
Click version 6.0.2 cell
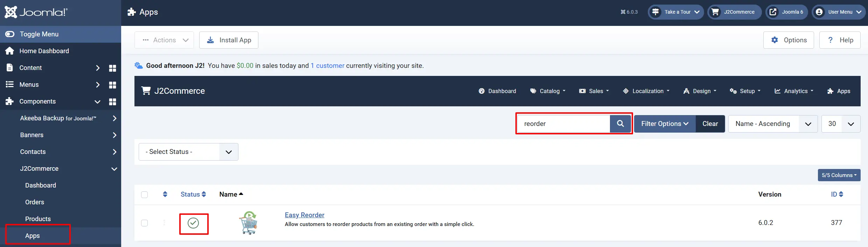pyautogui.click(x=766, y=223)
